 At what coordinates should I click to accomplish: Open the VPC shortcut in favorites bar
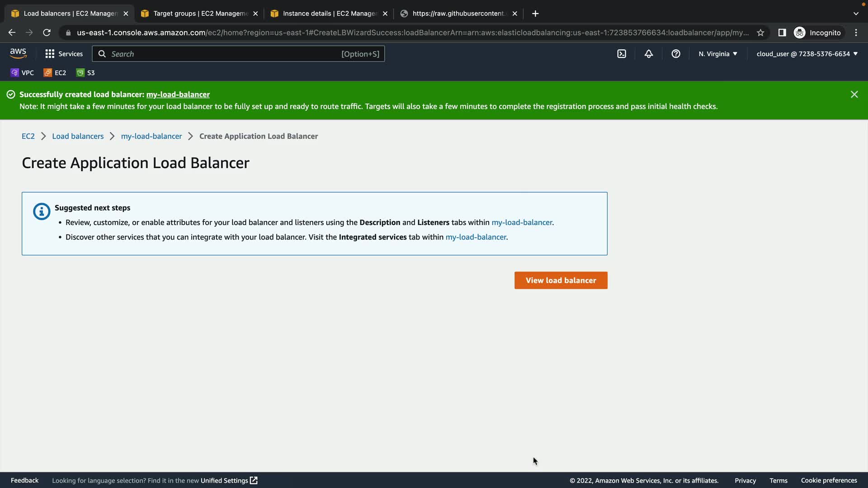click(x=22, y=73)
